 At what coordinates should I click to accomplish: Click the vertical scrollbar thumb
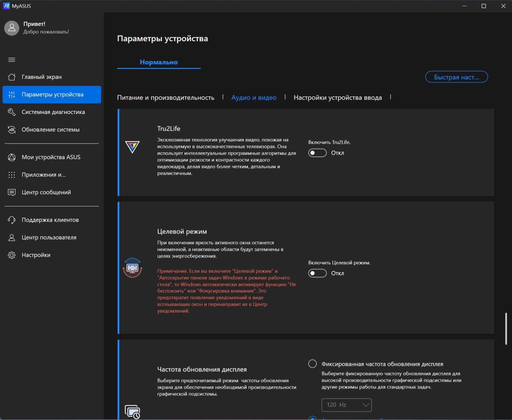506,329
